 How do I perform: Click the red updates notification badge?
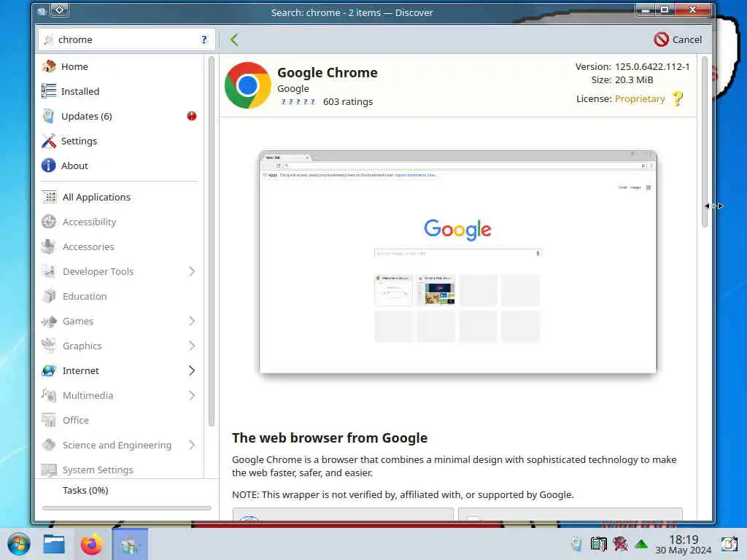point(192,116)
